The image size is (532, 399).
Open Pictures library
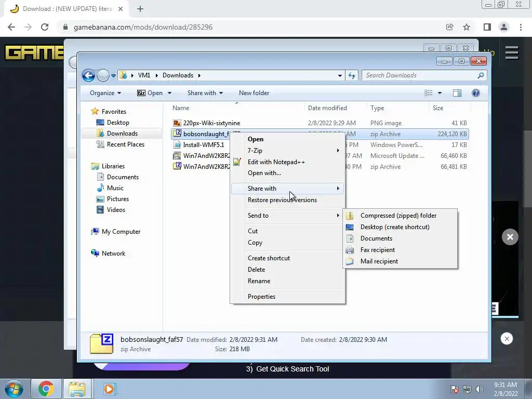[x=113, y=199]
